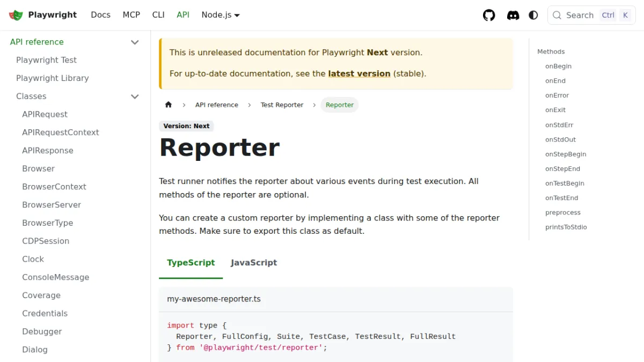Click the Playwright masks logo

[16, 15]
